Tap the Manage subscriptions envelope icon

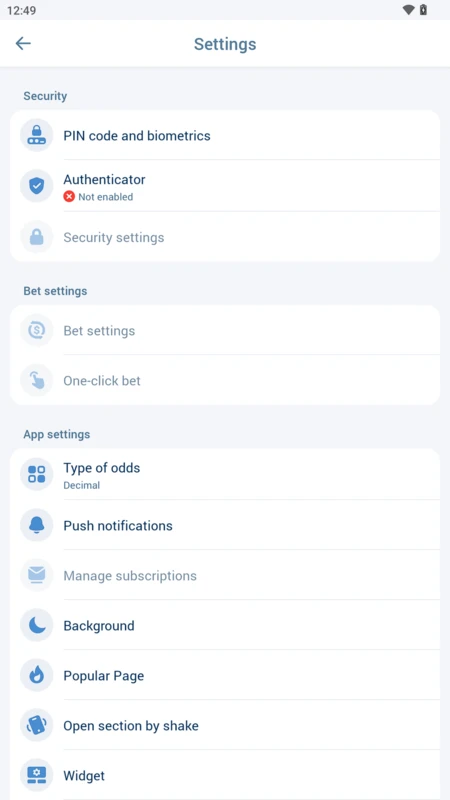coord(37,575)
